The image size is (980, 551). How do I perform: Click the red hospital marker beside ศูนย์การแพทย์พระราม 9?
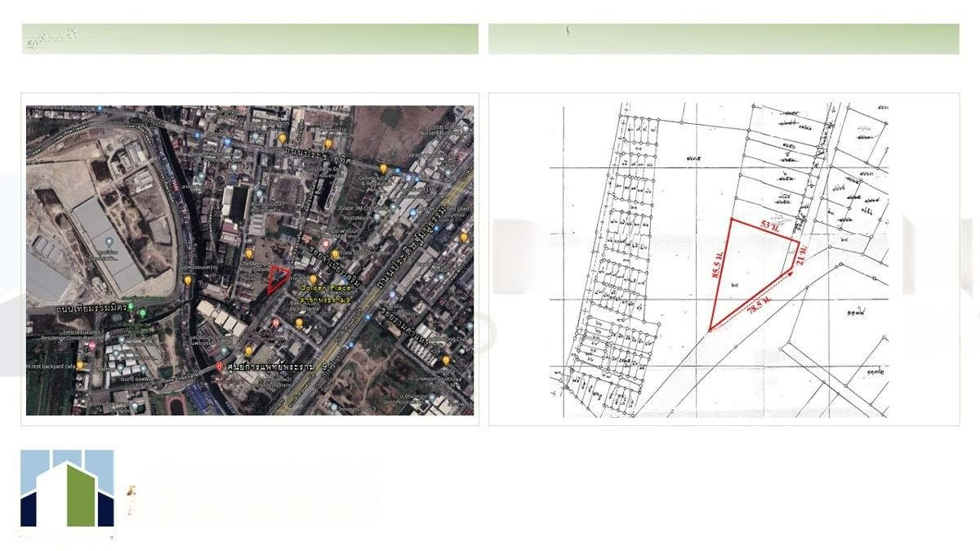click(x=219, y=367)
